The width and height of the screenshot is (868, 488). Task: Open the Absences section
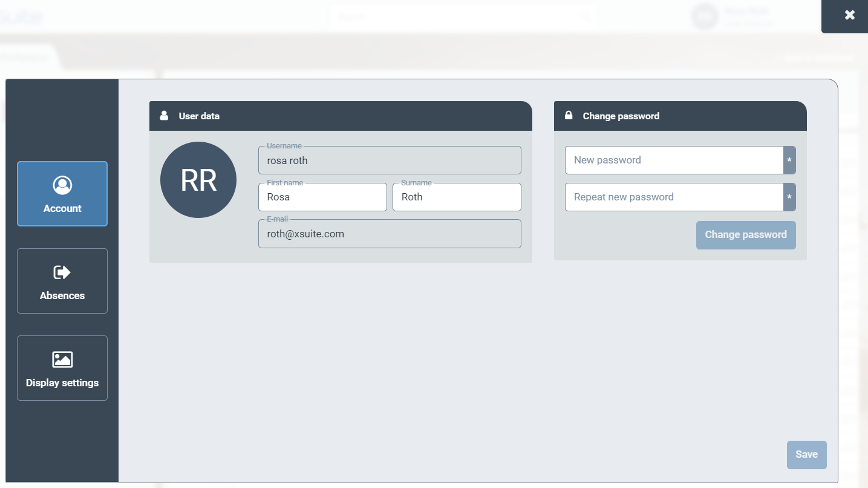tap(62, 281)
